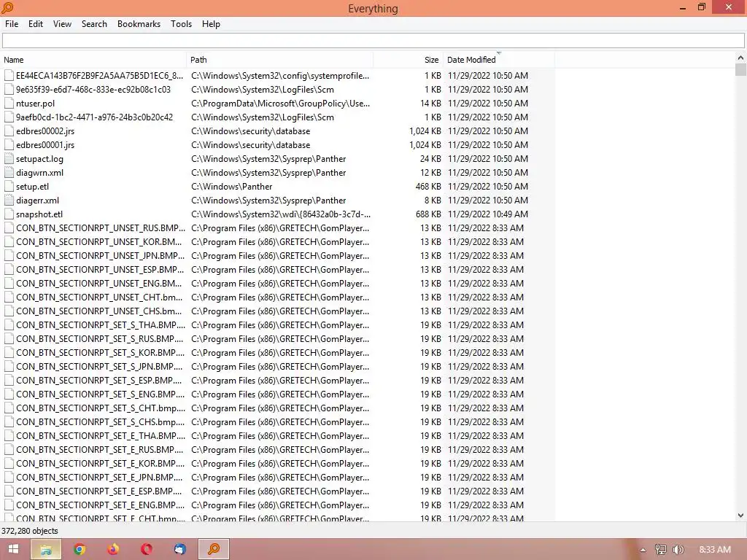Screen dimensions: 747x560
Task: Open the volume speaker tray icon
Action: pos(678,550)
